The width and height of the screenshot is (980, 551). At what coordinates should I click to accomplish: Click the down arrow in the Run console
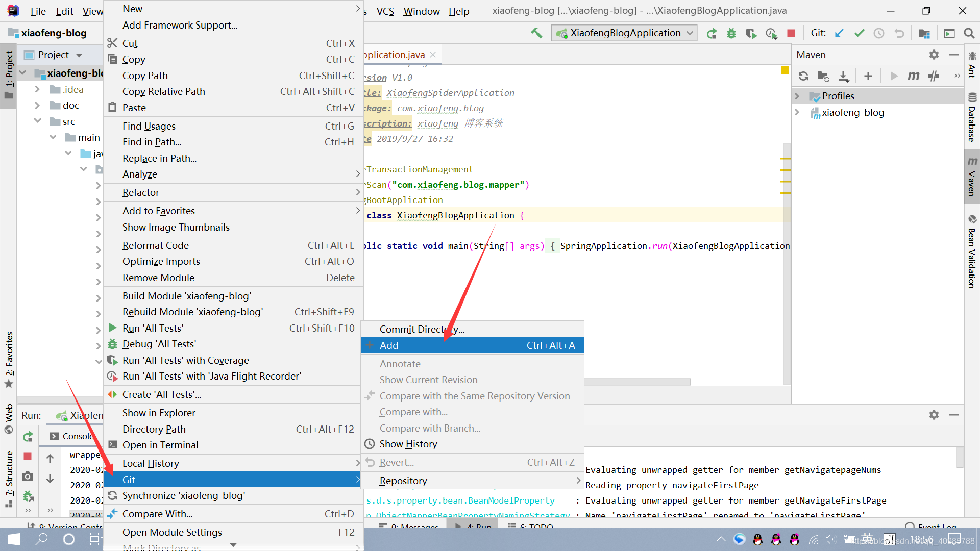tap(50, 479)
